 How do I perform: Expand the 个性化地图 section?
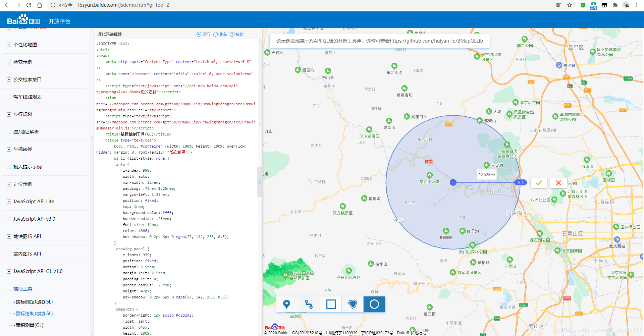click(x=9, y=45)
